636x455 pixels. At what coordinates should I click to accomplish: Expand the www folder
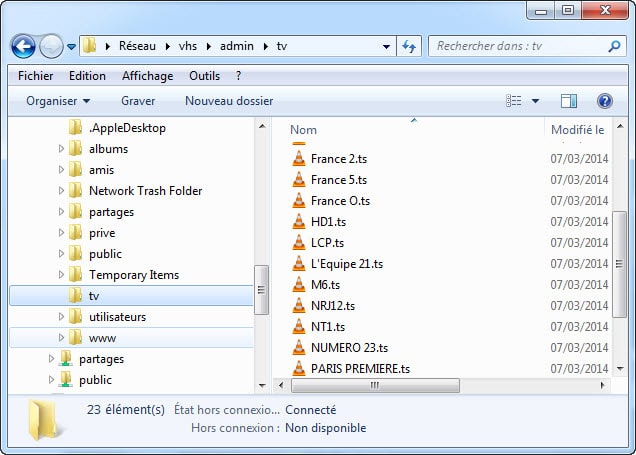click(61, 338)
